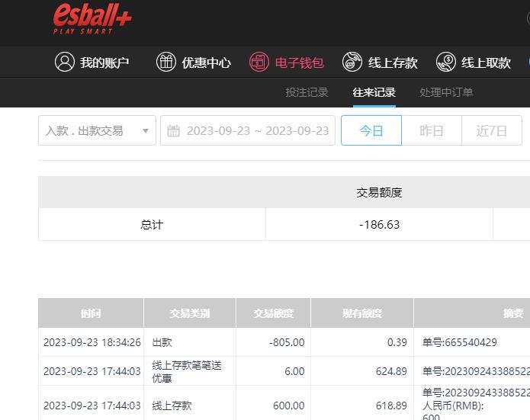Click the 线上存款 type cell in table

[x=190, y=405]
